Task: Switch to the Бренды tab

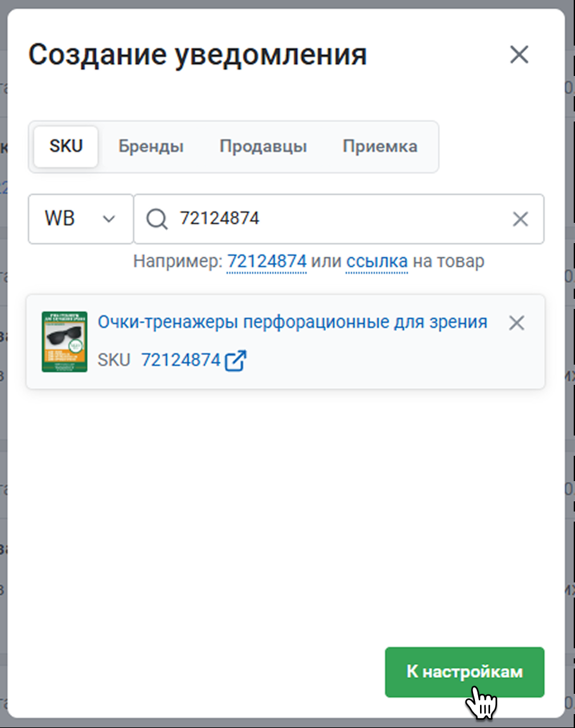Action: (151, 147)
